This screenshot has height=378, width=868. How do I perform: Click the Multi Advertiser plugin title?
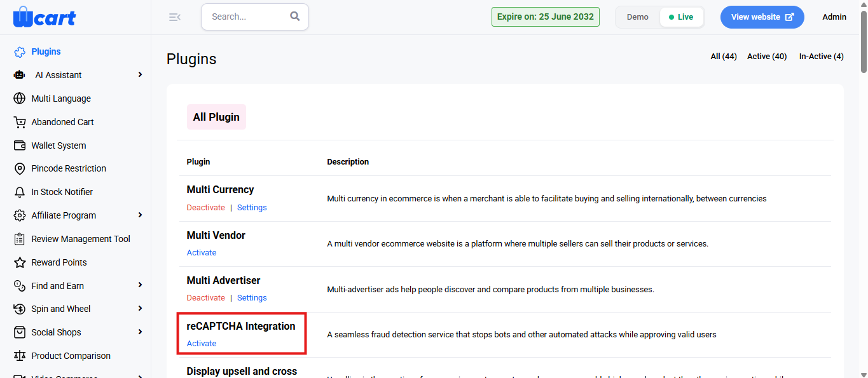point(223,280)
